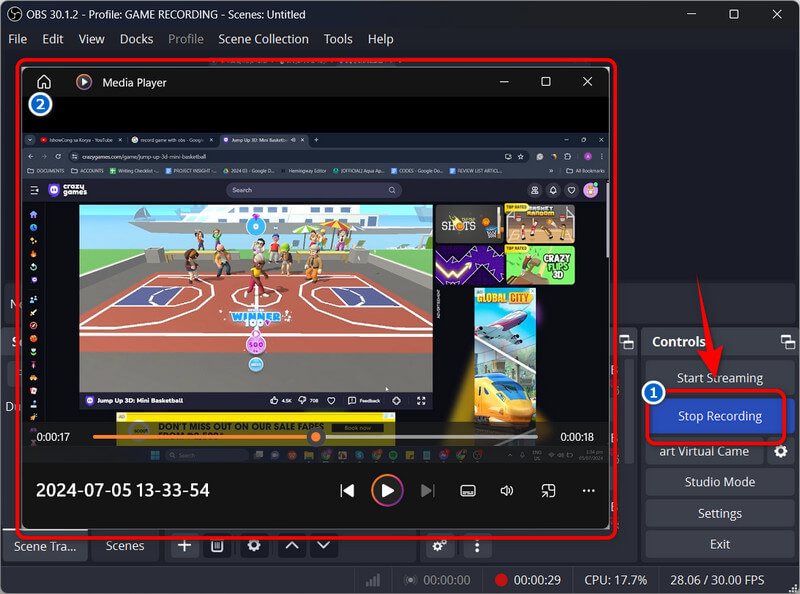Click the CPU: 17.7% status text

[615, 580]
